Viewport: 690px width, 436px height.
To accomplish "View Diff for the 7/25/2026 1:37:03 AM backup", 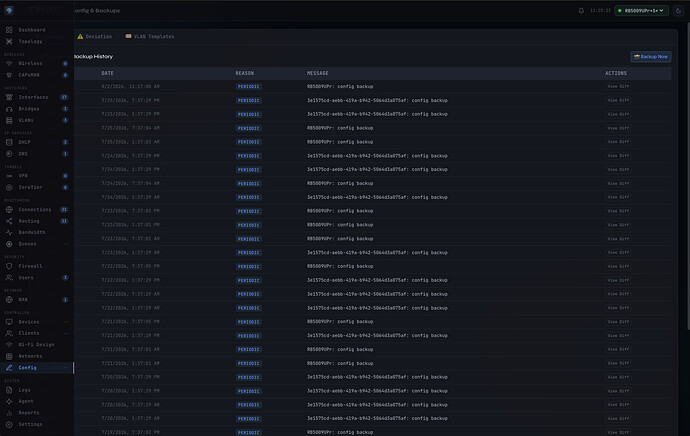I will pyautogui.click(x=618, y=142).
